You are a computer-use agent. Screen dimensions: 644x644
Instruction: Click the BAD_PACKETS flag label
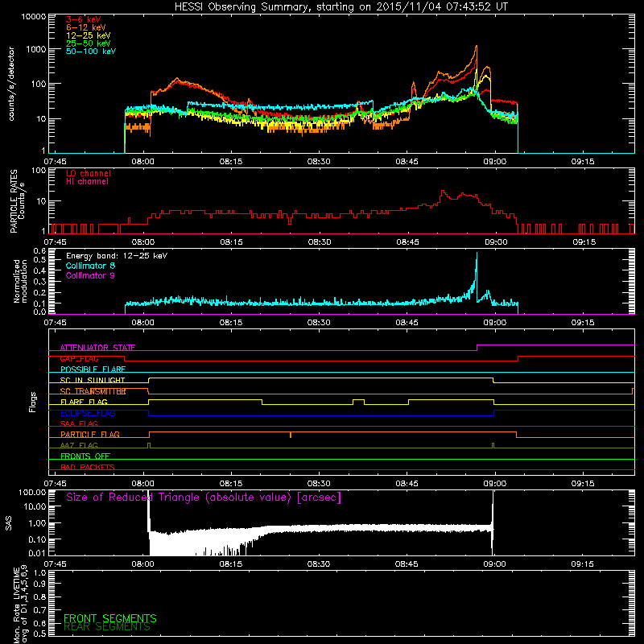click(88, 467)
